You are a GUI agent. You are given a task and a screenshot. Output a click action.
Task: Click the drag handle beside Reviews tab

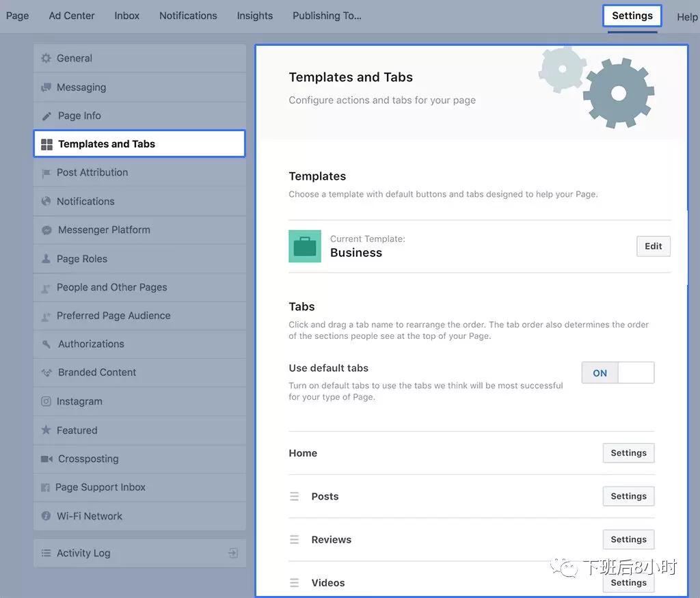pyautogui.click(x=295, y=540)
